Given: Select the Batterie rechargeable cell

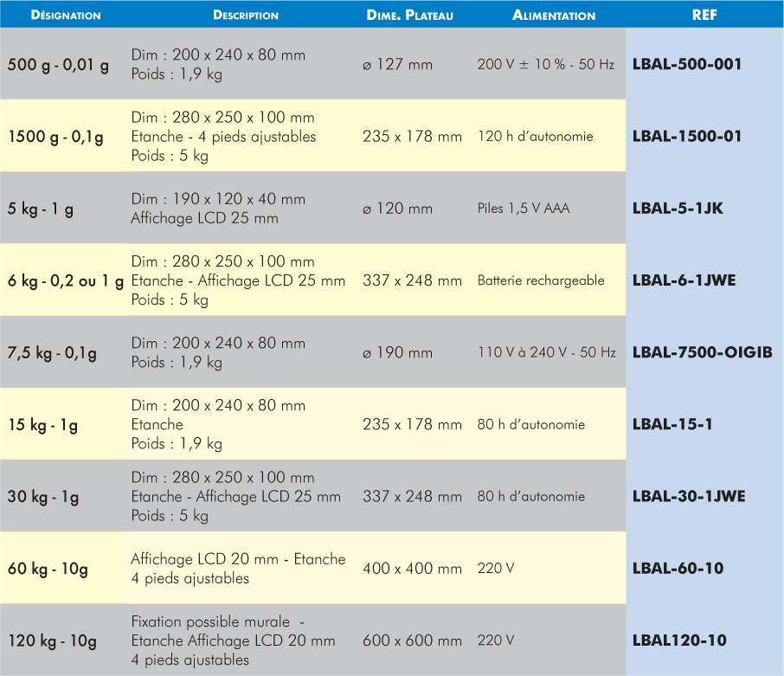Looking at the screenshot, I should click(x=541, y=280).
